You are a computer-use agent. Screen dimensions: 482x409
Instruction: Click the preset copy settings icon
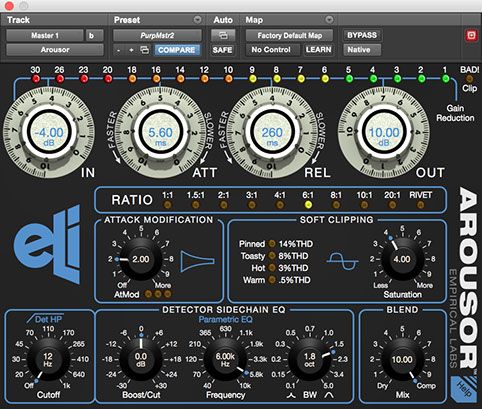click(145, 50)
